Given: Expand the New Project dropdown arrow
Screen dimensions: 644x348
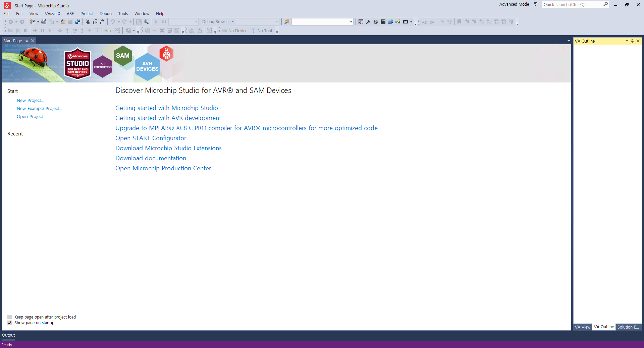Looking at the screenshot, I should 38,22.
